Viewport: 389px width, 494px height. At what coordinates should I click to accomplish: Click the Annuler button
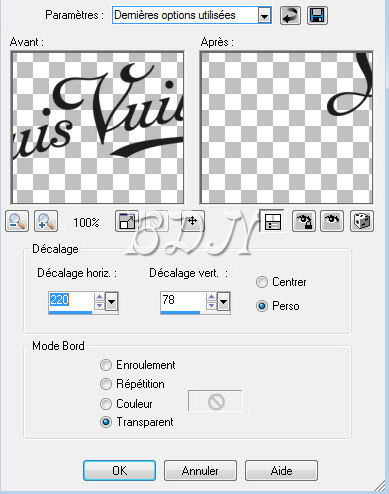click(x=200, y=471)
